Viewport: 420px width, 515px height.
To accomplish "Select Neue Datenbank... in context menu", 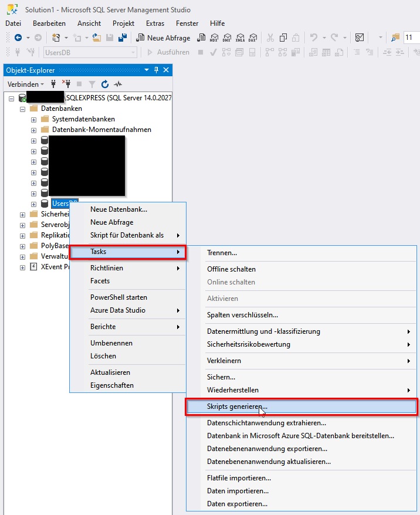I will pos(128,209).
